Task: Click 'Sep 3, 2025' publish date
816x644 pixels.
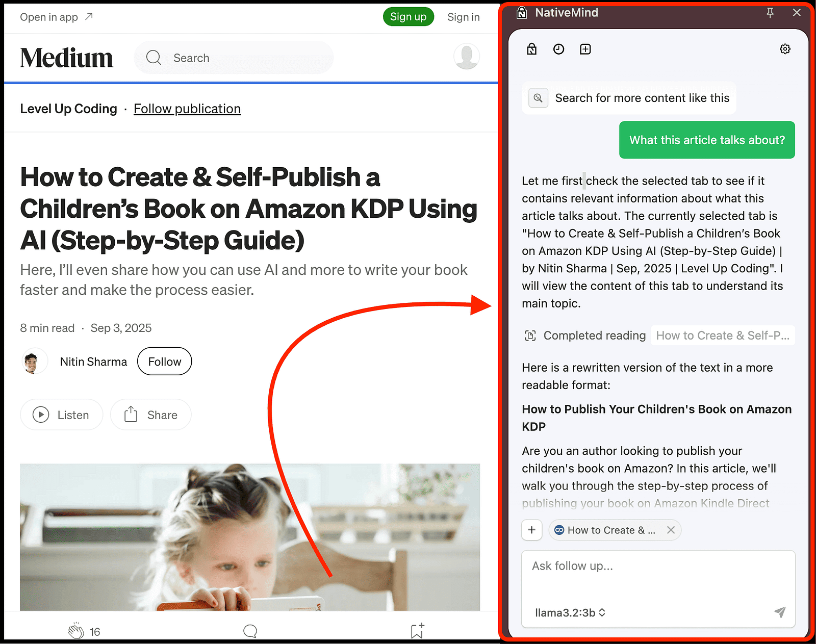Action: (x=121, y=328)
